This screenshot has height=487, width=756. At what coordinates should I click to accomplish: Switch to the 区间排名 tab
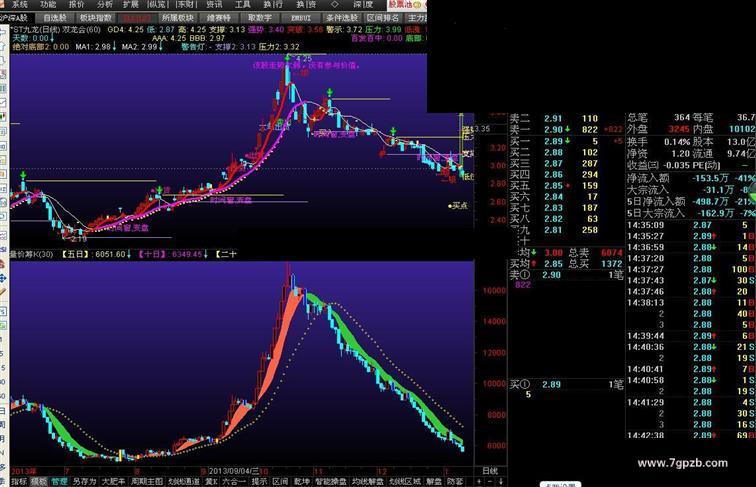click(x=383, y=18)
